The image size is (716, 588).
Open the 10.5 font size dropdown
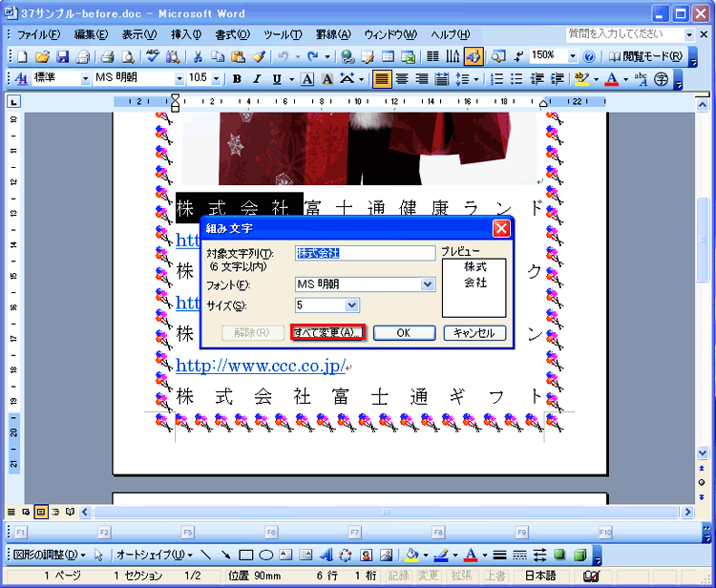pos(217,79)
